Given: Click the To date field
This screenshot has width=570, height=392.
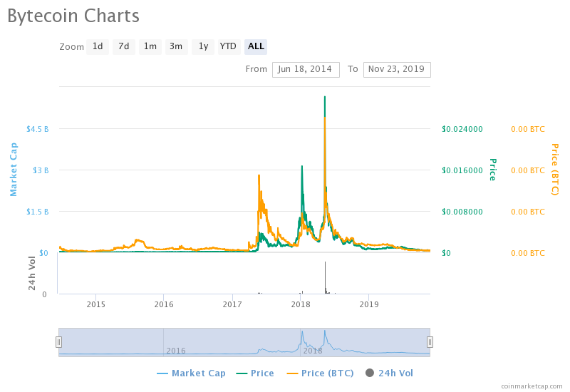Looking at the screenshot, I should point(397,69).
